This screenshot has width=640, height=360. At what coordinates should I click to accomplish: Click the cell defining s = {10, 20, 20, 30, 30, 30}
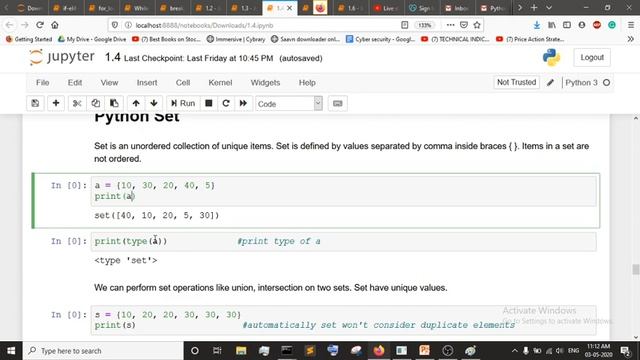(x=343, y=320)
